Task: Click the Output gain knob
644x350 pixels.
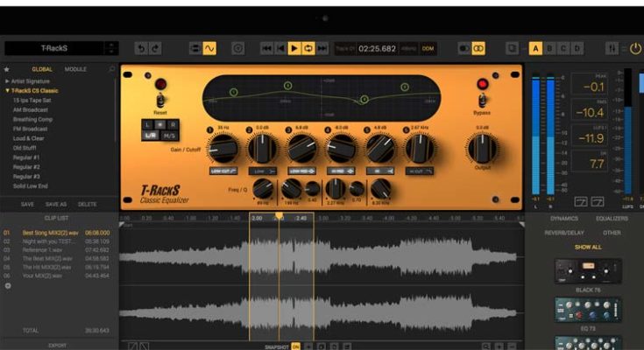Action: pyautogui.click(x=481, y=149)
